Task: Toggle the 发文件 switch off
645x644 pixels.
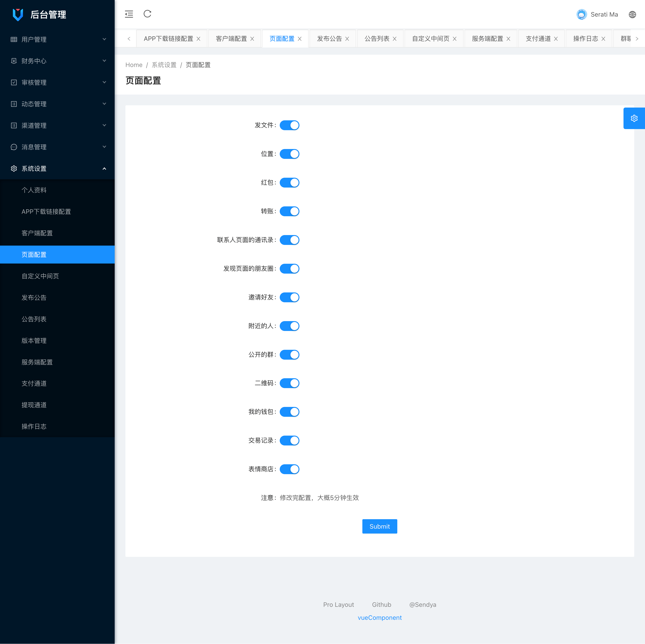Action: [289, 125]
